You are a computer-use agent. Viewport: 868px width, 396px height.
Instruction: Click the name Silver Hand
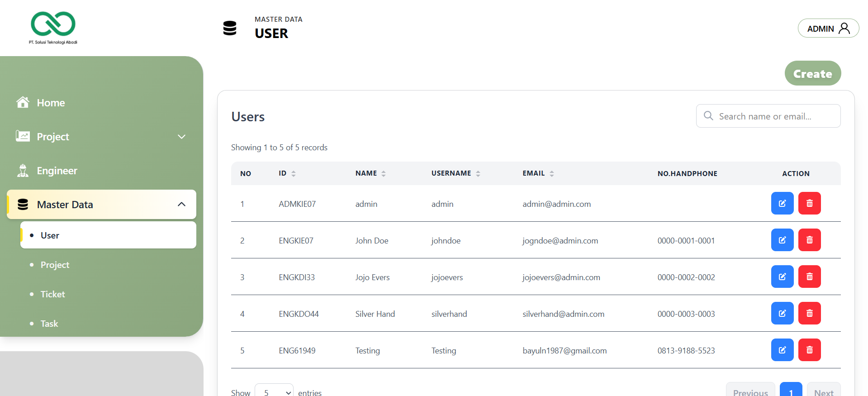pos(375,314)
